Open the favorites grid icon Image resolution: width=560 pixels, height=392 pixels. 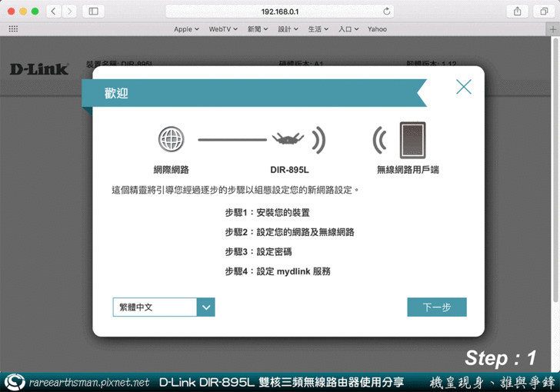point(13,29)
